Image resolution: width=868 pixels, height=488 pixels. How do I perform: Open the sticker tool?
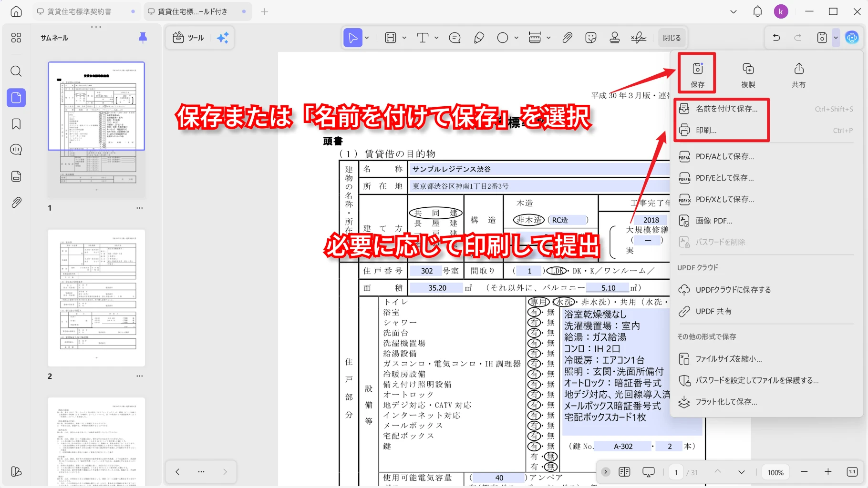point(591,38)
